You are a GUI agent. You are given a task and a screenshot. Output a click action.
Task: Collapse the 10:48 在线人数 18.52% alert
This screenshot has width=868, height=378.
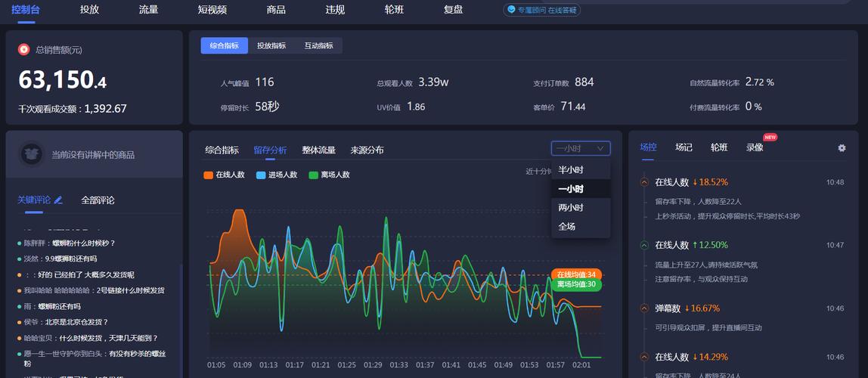pyautogui.click(x=644, y=182)
